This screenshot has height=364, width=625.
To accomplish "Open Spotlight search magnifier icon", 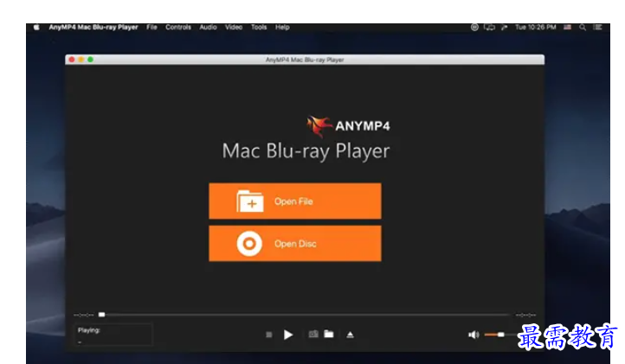I will (583, 27).
